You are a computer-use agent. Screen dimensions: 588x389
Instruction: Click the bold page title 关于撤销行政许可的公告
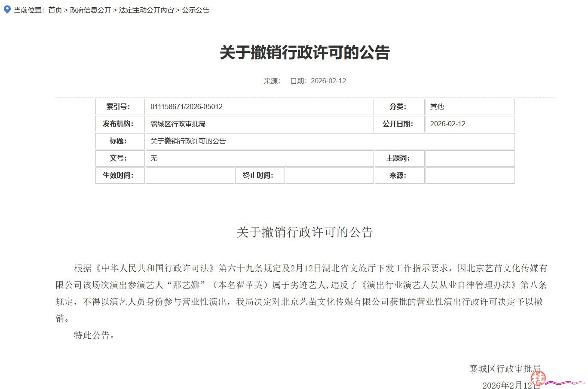305,52
